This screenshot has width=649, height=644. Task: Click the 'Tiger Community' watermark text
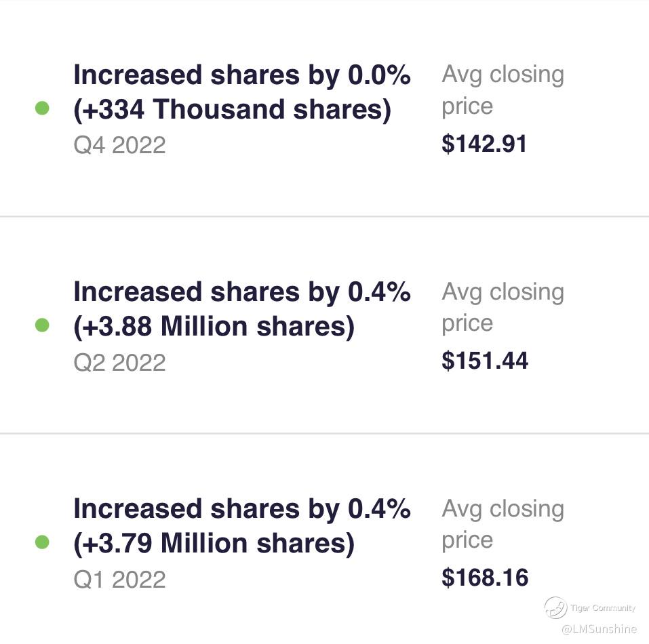pos(603,608)
